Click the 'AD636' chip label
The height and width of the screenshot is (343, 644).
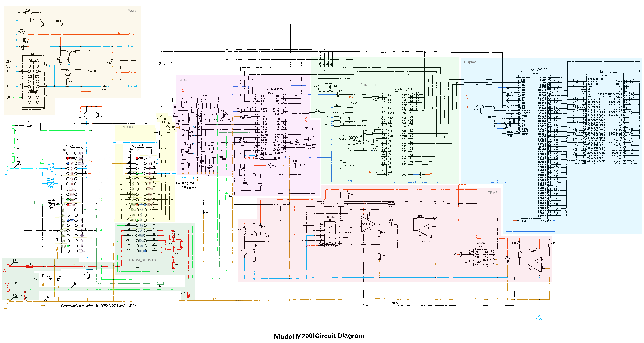(x=481, y=243)
